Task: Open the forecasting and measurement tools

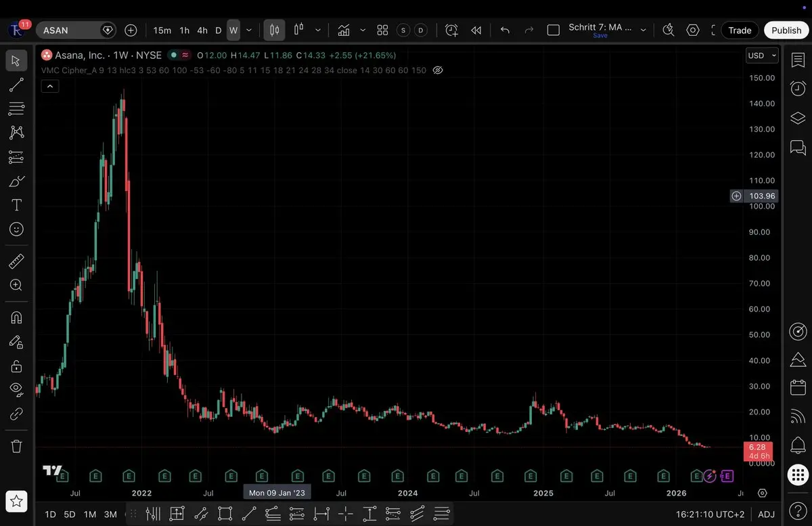Action: click(x=16, y=157)
